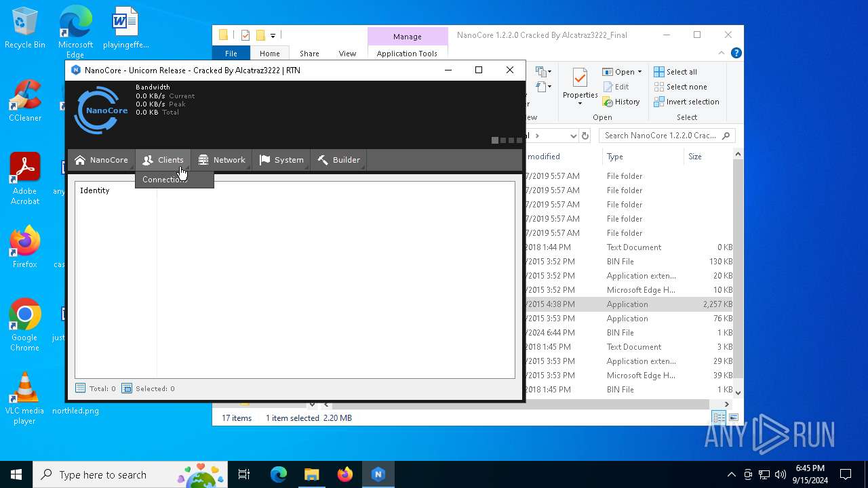Click the Windows Start button
This screenshot has width=868, height=488.
point(16,474)
